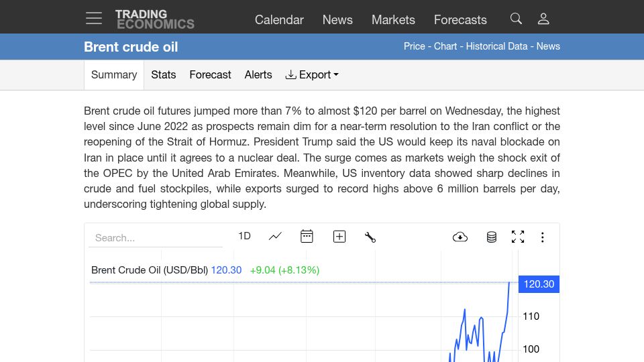Viewport: 644px width, 362px height.
Task: Follow the Price link in blue header
Action: [415, 46]
